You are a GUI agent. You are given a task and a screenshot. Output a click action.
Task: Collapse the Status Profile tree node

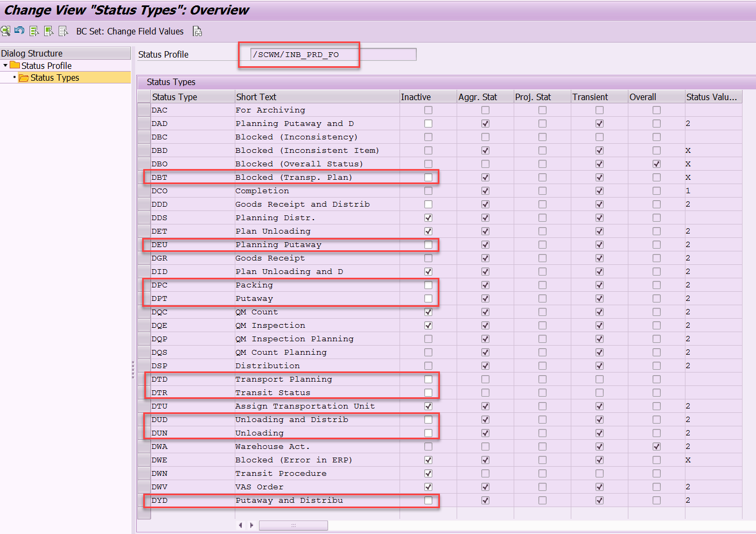coord(5,65)
